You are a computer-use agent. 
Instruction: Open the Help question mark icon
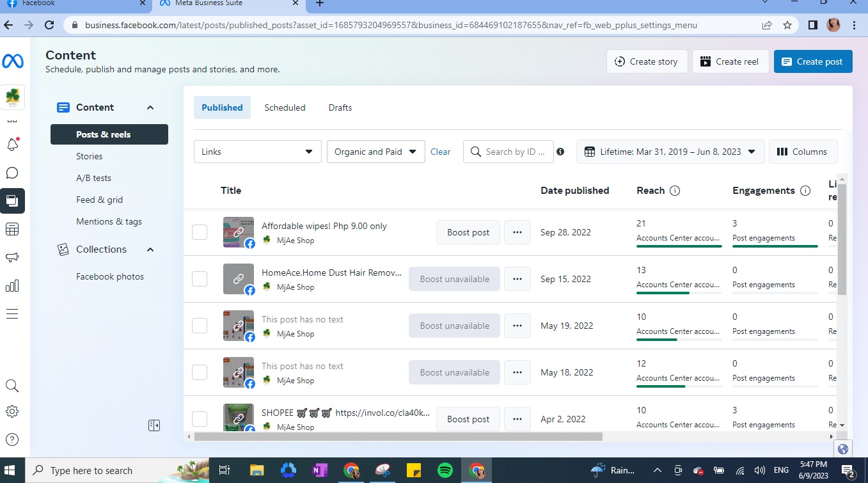tap(12, 439)
